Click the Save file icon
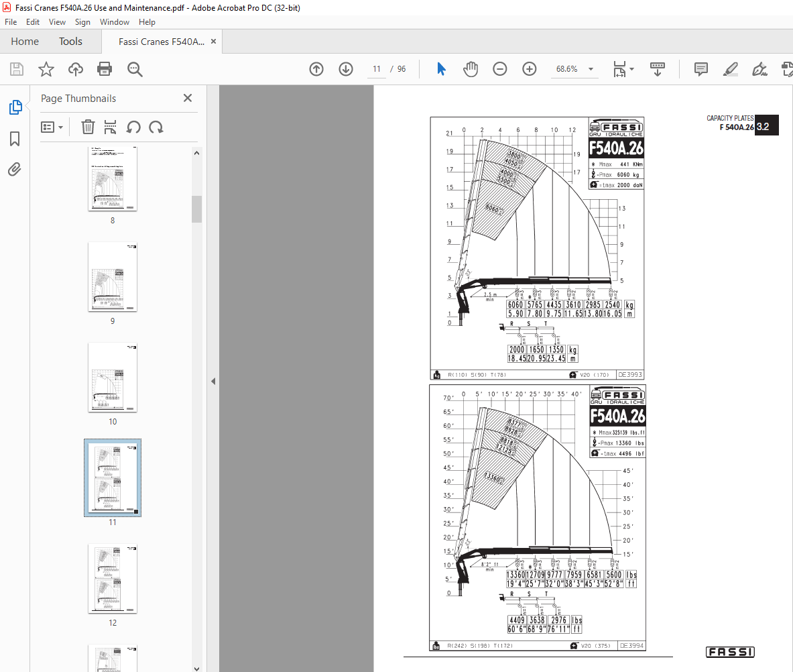 click(x=17, y=69)
